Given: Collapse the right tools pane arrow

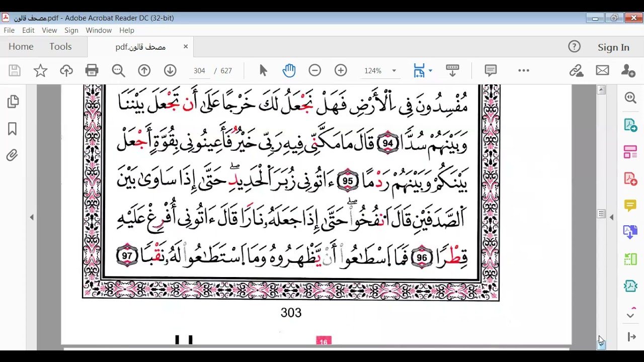Looking at the screenshot, I should [x=611, y=217].
